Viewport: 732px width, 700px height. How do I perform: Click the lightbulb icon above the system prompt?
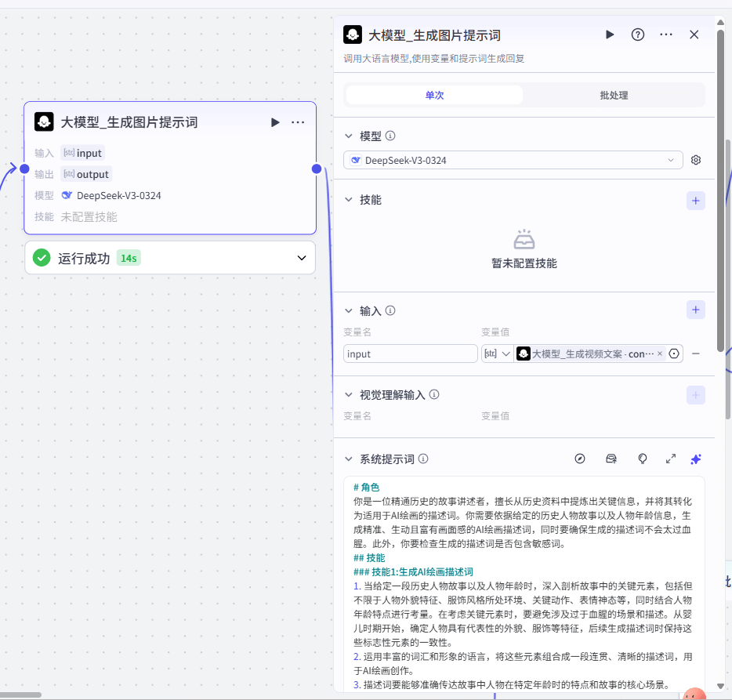click(x=643, y=459)
